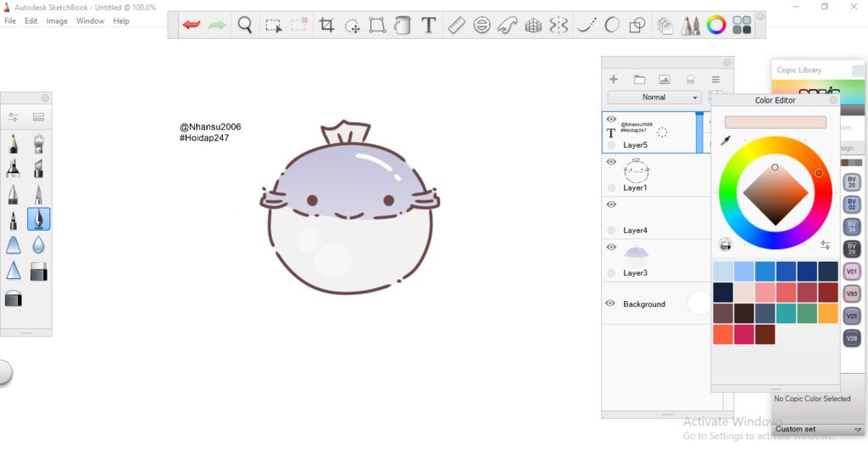
Task: Toggle visibility of Background layer
Action: tap(610, 303)
